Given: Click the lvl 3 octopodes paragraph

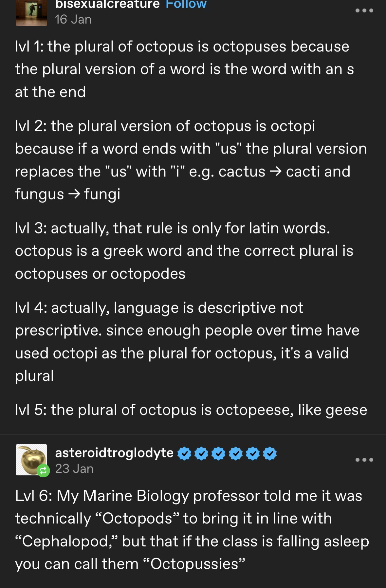Looking at the screenshot, I should pos(184,251).
